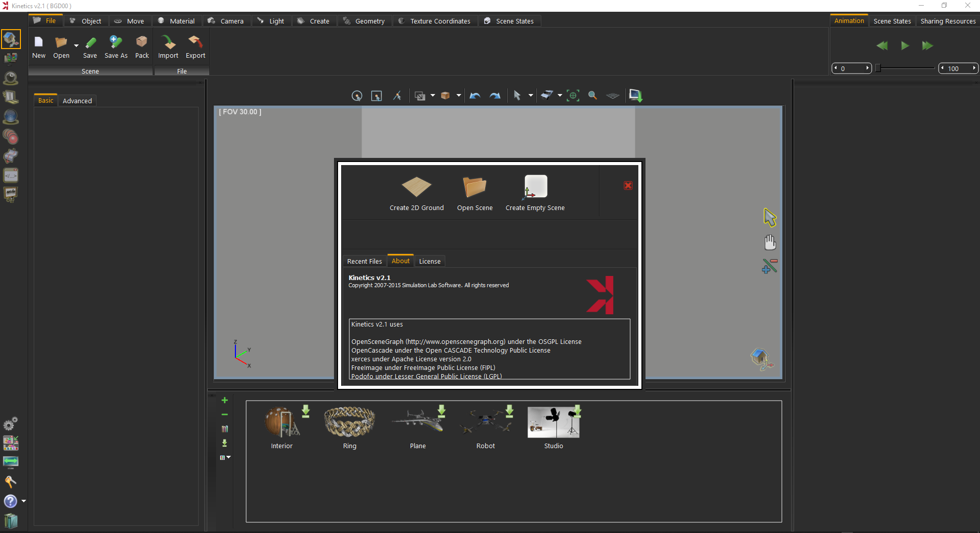Open the Geometry ribbon tab
980x533 pixels.
pos(364,21)
